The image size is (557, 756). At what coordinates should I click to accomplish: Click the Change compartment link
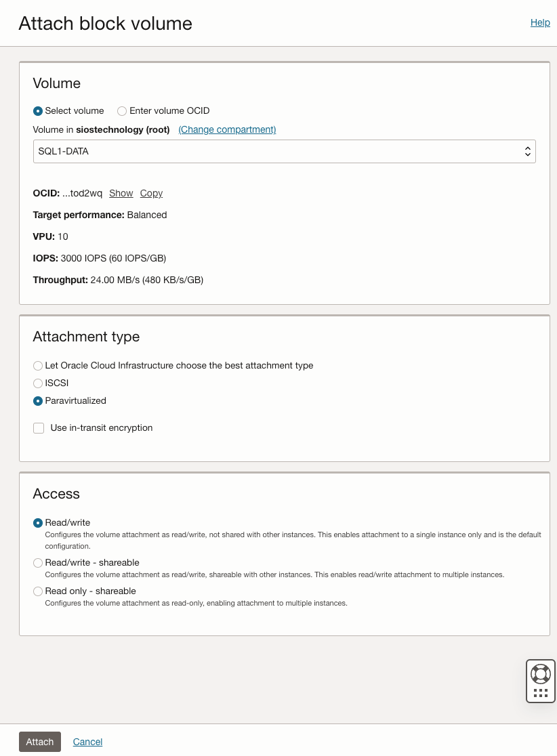[227, 129]
